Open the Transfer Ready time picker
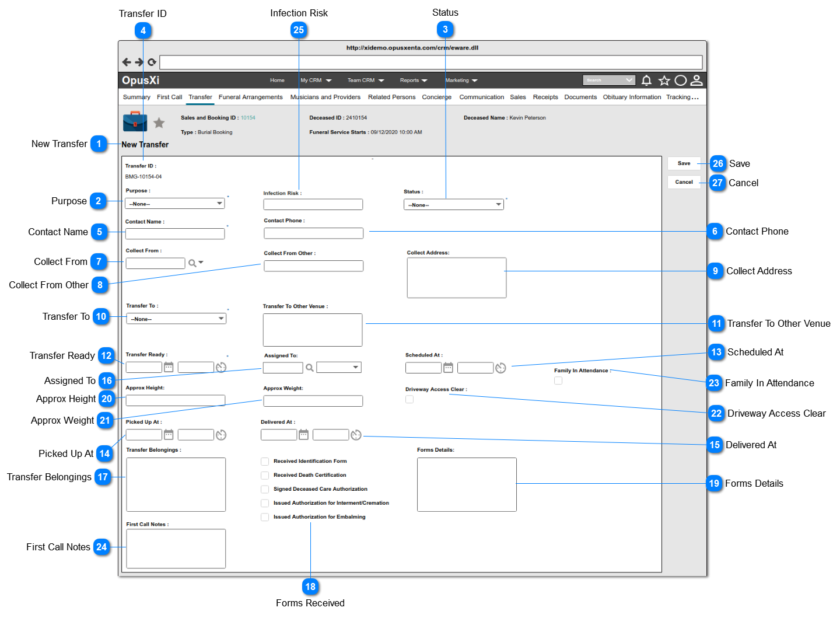 click(x=221, y=367)
